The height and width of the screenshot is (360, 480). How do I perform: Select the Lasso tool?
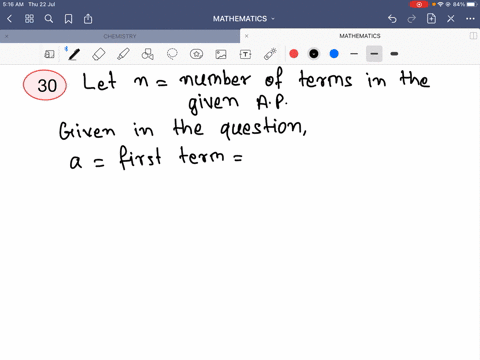pyautogui.click(x=172, y=54)
